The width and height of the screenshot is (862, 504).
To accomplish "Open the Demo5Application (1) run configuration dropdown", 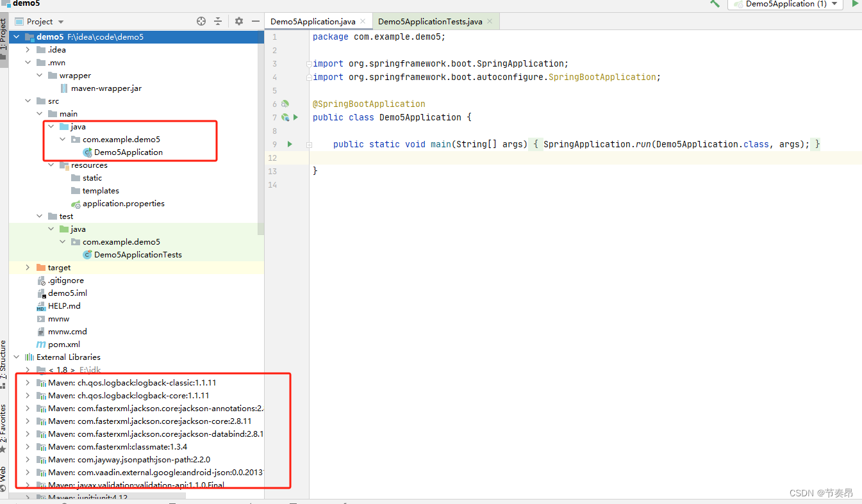I will click(x=786, y=4).
